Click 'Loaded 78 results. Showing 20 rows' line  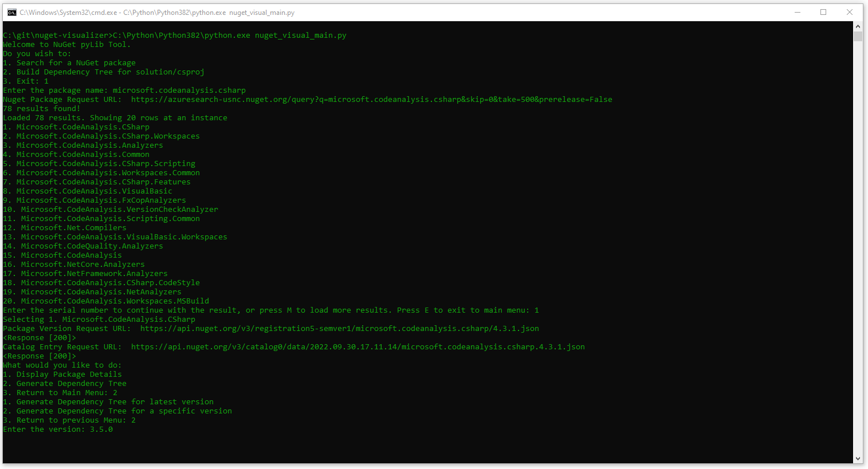click(115, 118)
